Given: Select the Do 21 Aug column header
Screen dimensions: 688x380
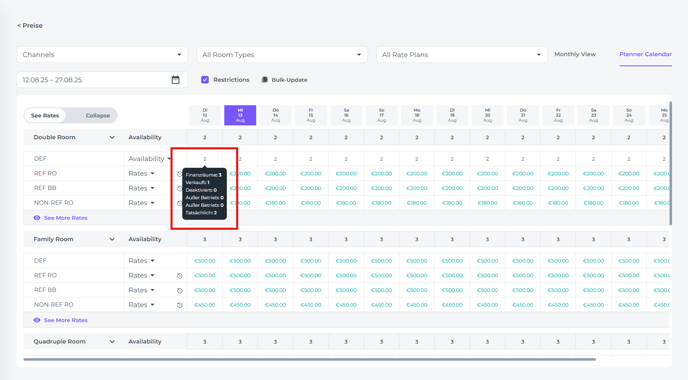Looking at the screenshot, I should (523, 115).
